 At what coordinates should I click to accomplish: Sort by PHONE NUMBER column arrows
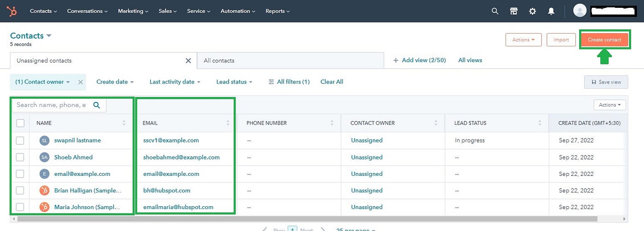coord(332,123)
